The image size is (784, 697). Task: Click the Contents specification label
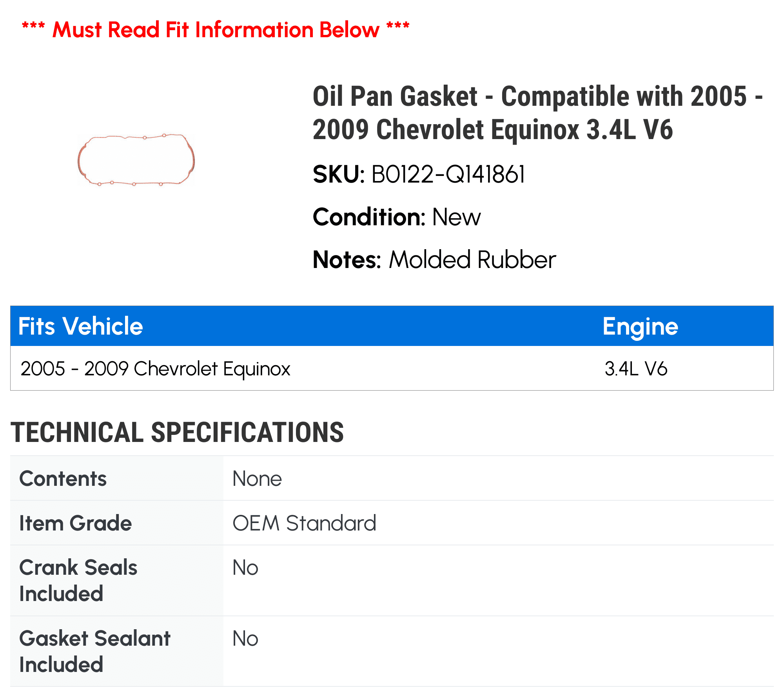(63, 478)
